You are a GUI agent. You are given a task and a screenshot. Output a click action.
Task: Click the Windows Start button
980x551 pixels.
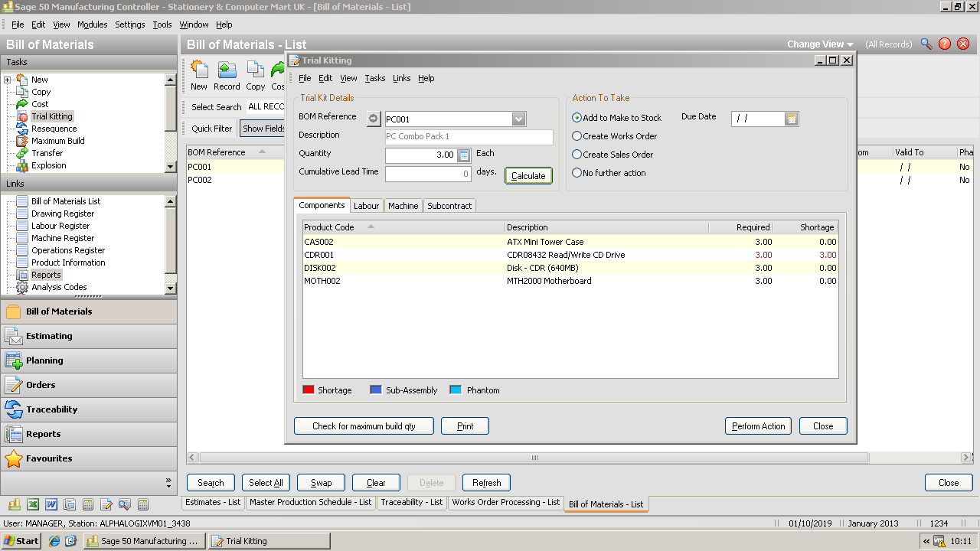coord(21,541)
